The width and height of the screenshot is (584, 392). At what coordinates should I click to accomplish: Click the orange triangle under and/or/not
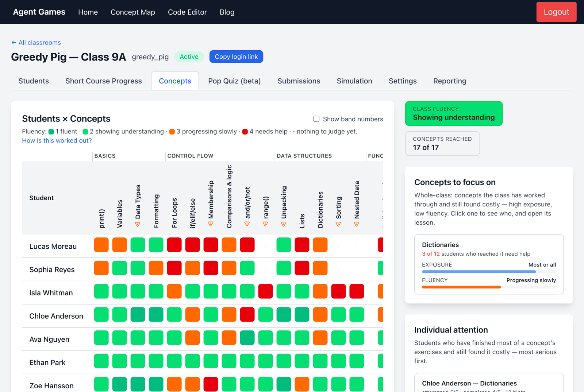click(x=247, y=224)
